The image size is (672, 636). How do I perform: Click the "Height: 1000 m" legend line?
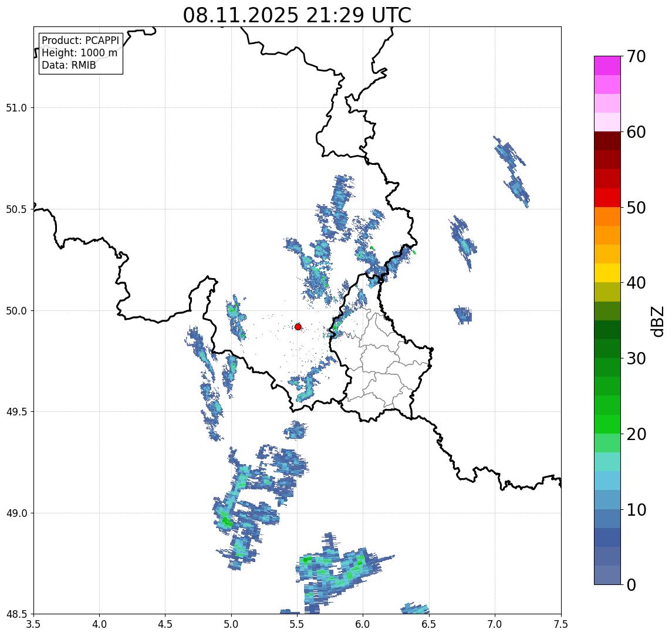[79, 53]
